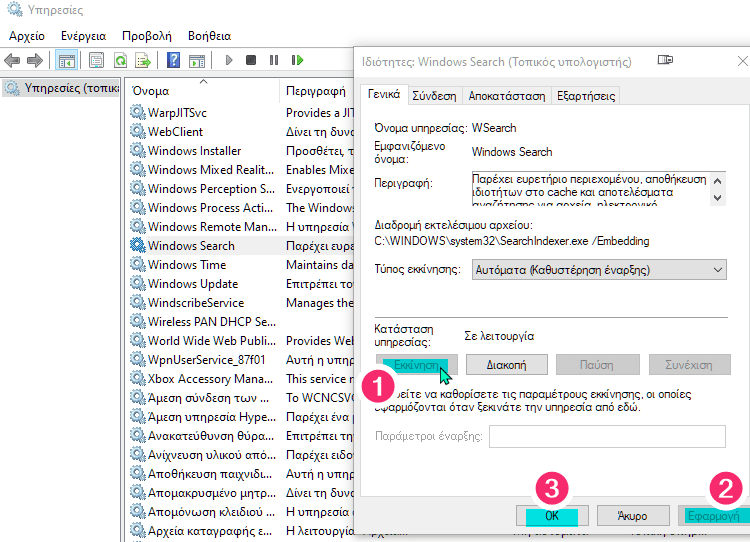Click the gear icon next to Windows Time
Viewport: 750px width, 542px height.
click(x=138, y=265)
